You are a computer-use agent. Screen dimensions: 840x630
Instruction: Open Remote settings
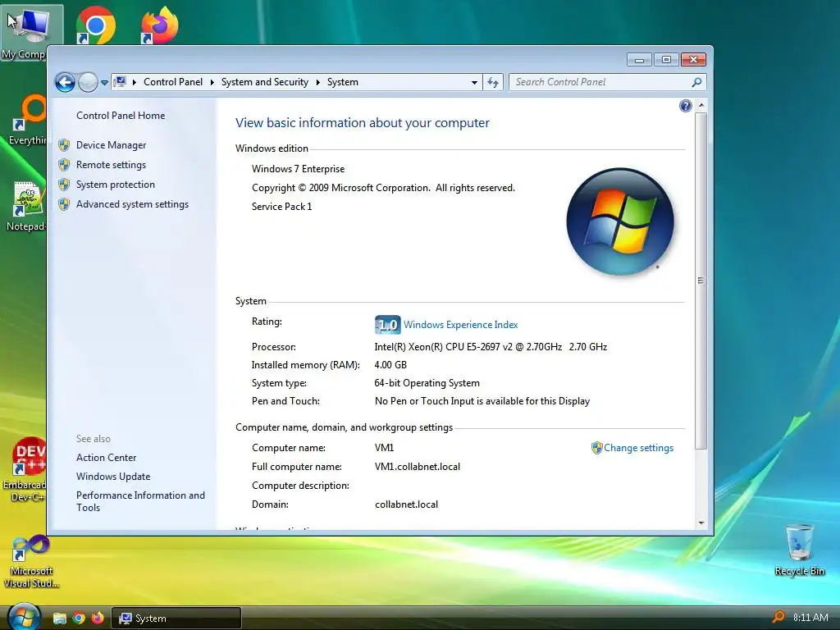coord(111,165)
